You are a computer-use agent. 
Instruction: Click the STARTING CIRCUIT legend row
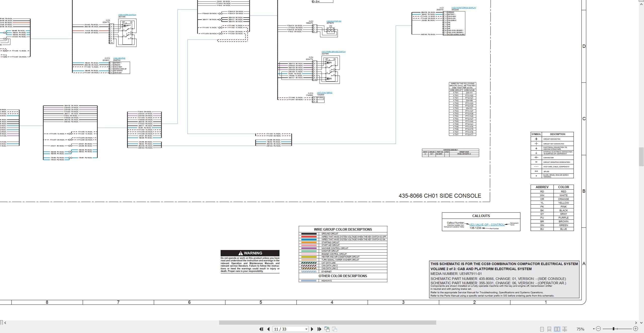[343, 242]
